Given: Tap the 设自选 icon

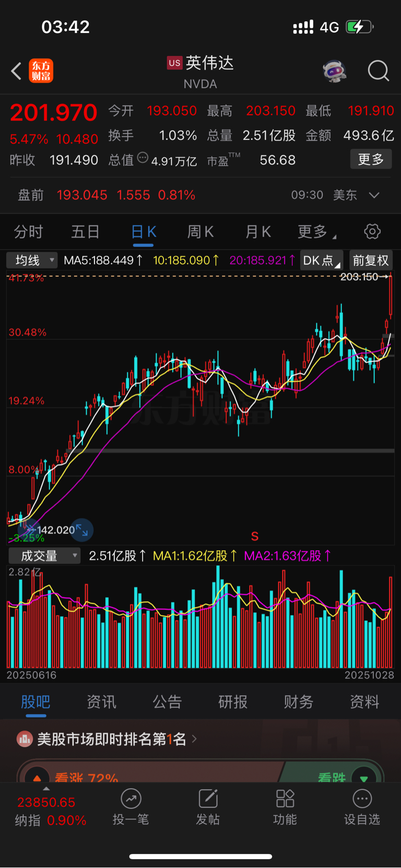Looking at the screenshot, I should pyautogui.click(x=362, y=798).
